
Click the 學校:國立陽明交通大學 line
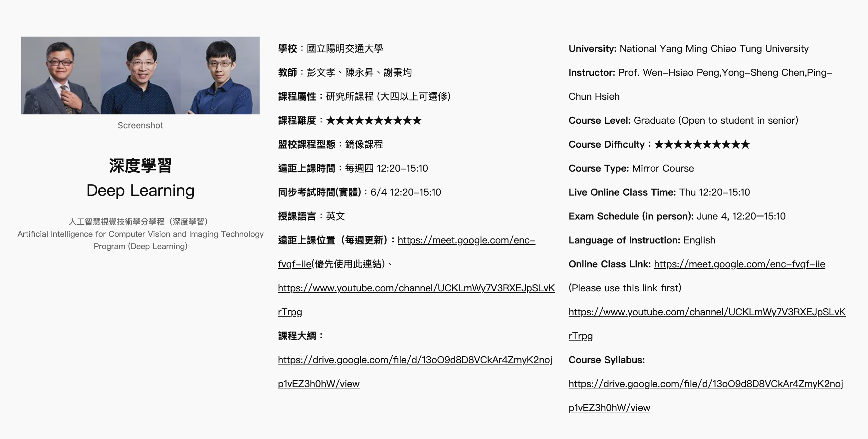330,49
